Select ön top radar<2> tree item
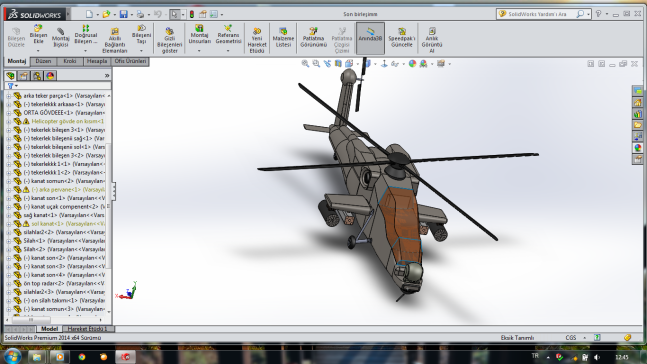The image size is (647, 364). point(64,284)
